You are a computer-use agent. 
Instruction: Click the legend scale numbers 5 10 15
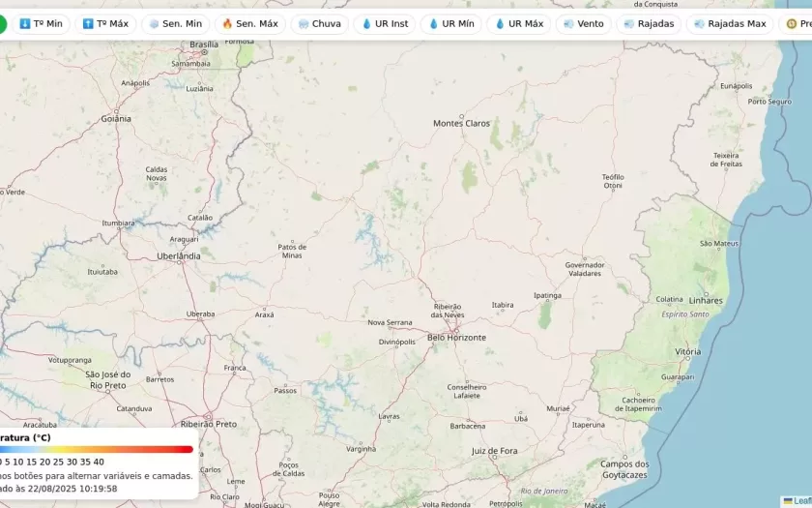[20, 462]
